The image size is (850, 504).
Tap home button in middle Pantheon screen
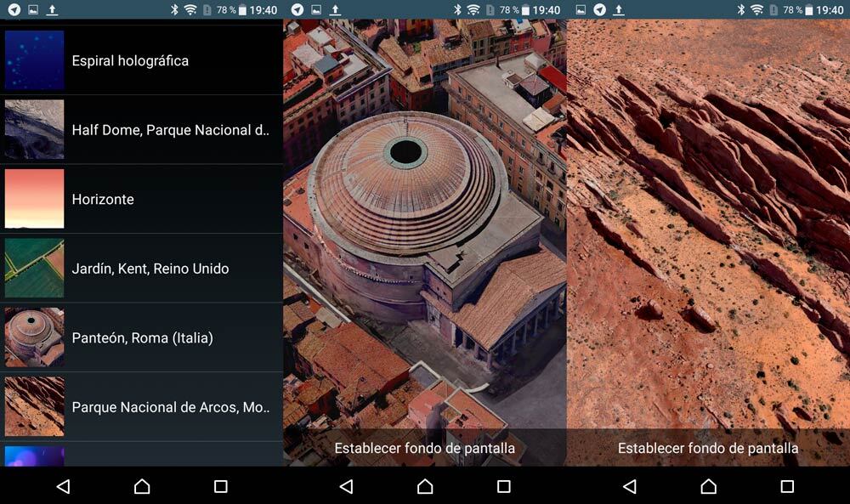pos(425,486)
